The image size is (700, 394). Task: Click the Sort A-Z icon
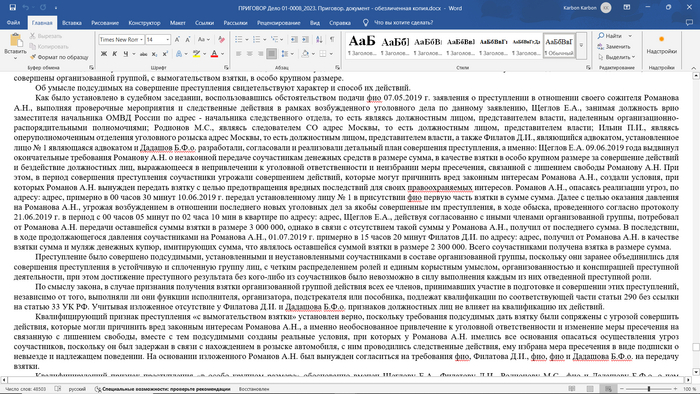[319, 39]
